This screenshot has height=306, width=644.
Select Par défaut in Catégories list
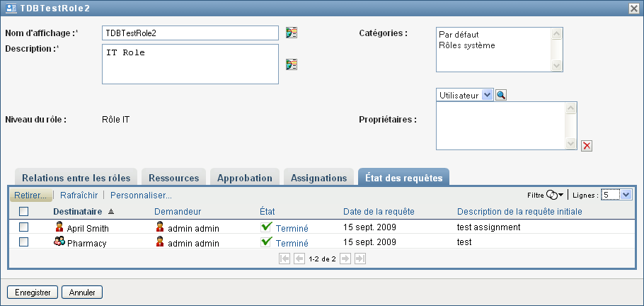[459, 35]
